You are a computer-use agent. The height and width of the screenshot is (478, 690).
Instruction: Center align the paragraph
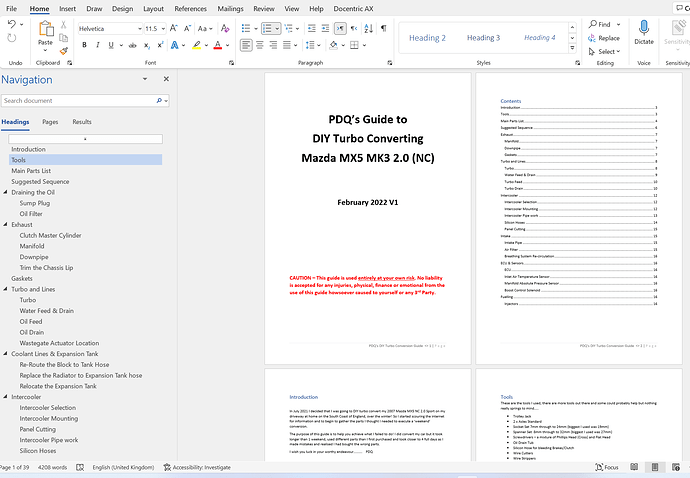pos(260,45)
